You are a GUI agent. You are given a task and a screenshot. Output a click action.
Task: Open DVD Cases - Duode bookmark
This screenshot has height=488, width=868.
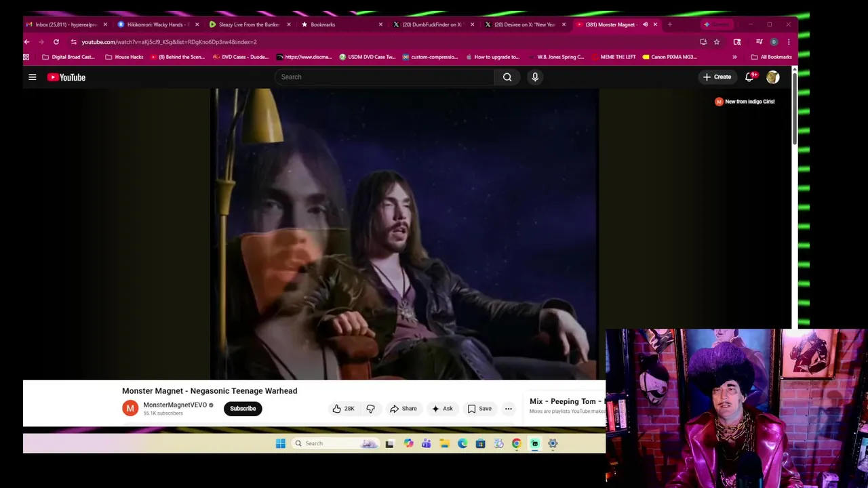coord(241,57)
